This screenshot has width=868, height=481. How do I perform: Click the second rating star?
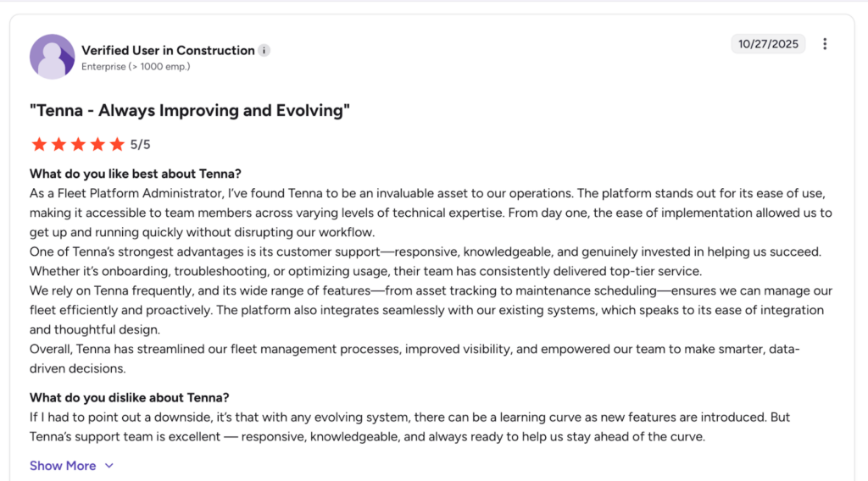pos(58,144)
